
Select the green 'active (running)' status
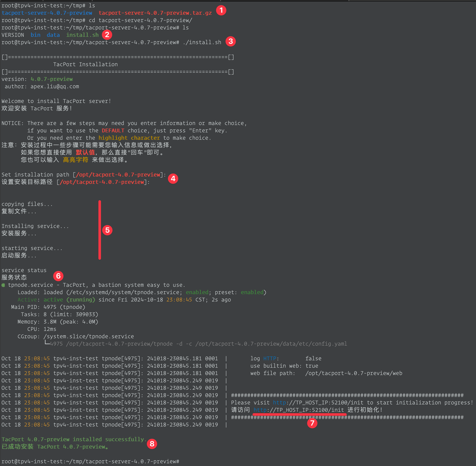click(69, 300)
